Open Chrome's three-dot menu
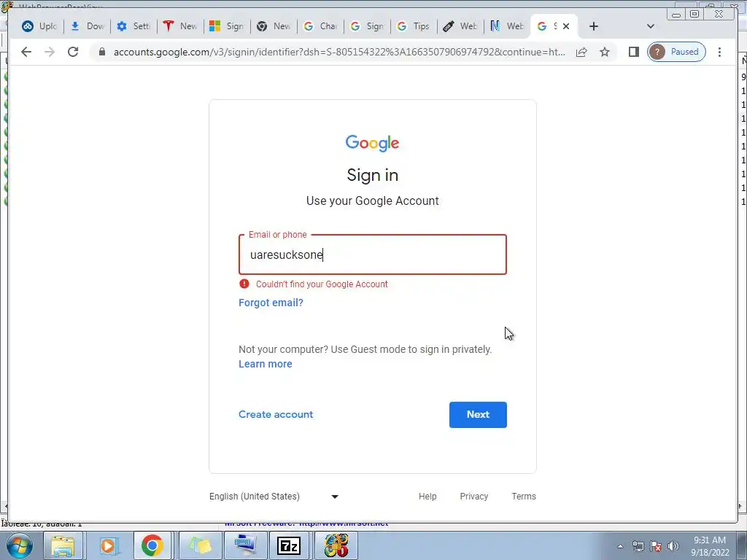This screenshot has width=747, height=560. tap(719, 52)
